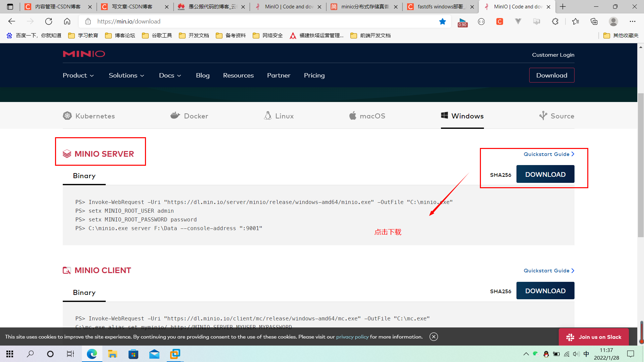Open the 开发文档 bookmark folder
The height and width of the screenshot is (362, 644).
(194, 36)
